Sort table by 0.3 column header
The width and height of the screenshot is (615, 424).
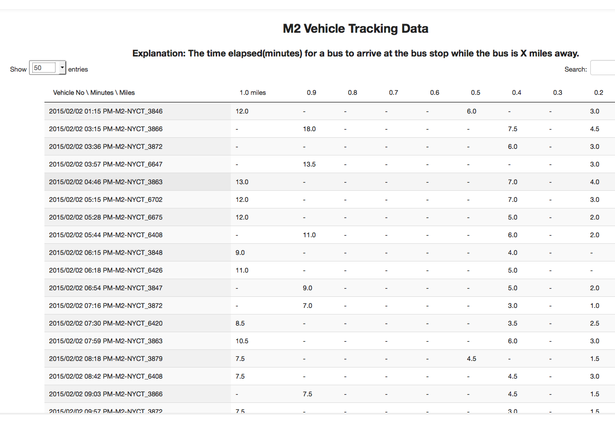(x=557, y=93)
